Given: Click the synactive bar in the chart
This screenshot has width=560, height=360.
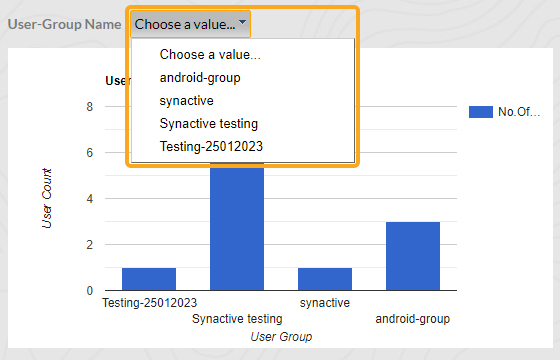Looking at the screenshot, I should [325, 279].
